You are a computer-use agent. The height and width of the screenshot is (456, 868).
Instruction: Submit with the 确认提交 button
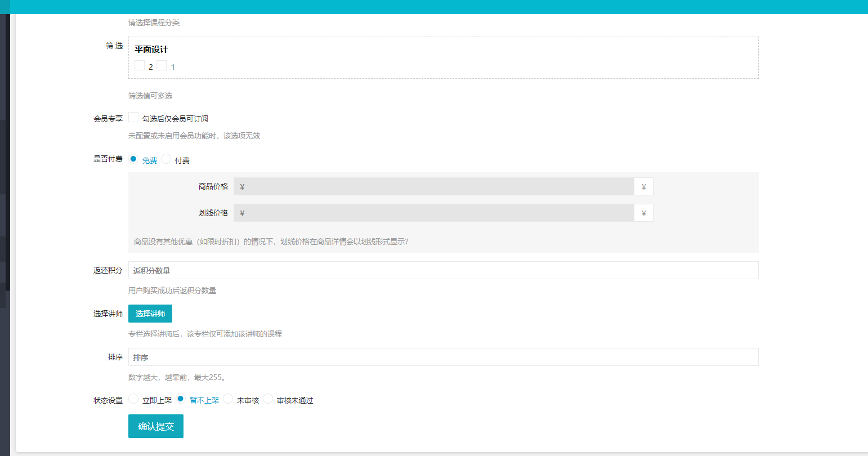(x=156, y=426)
